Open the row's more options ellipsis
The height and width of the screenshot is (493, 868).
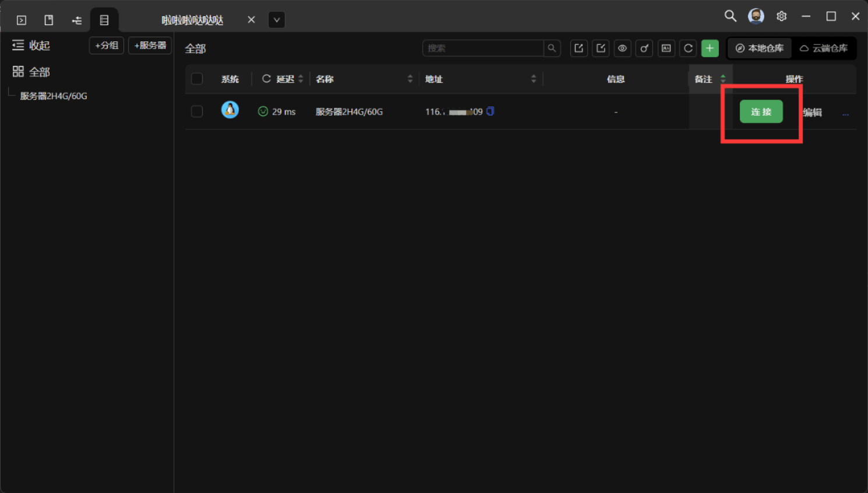(x=845, y=113)
